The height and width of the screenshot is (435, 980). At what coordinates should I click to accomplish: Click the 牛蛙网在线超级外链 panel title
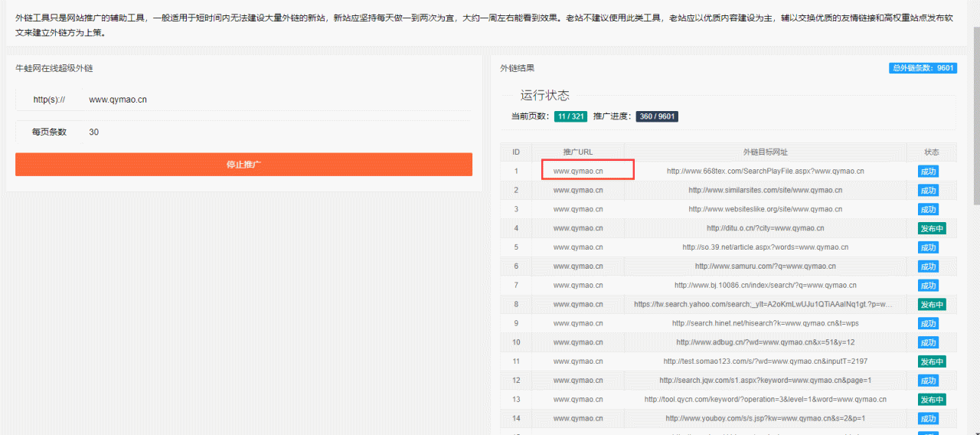54,68
